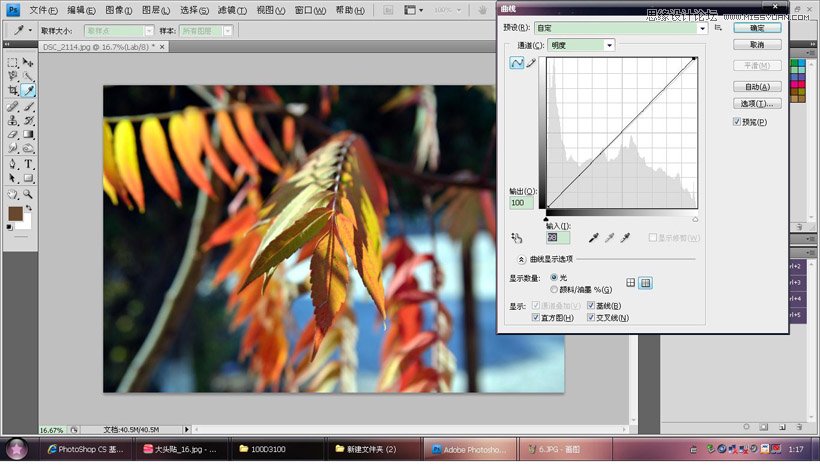
Task: Pick the black point eyedropper
Action: pyautogui.click(x=593, y=238)
